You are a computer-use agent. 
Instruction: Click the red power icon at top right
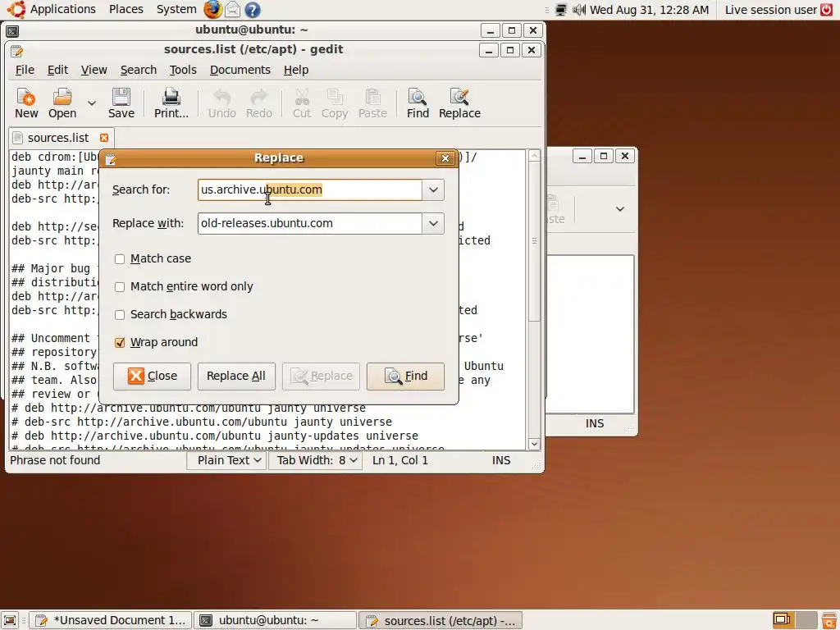[x=827, y=9]
